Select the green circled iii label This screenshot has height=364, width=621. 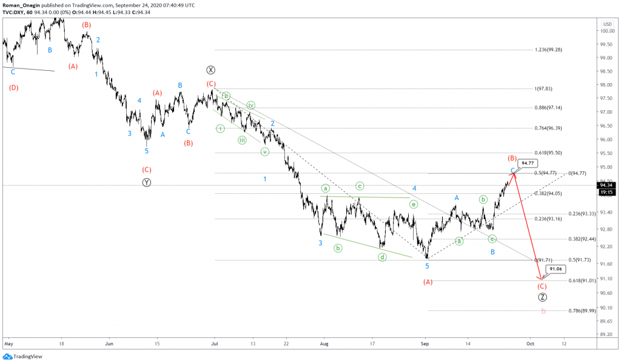point(242,140)
